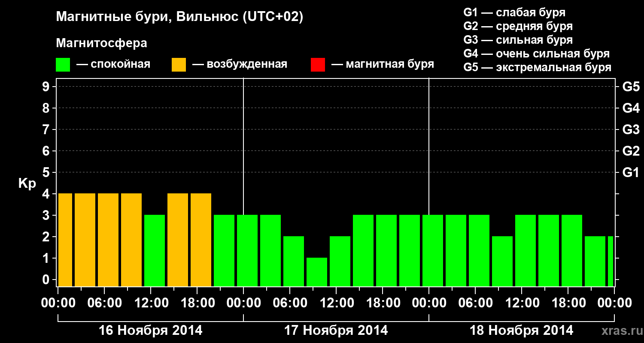Click the 'G4 — очень сильная буря' legend line
Viewport: 644px width, 343px height.
point(537,54)
